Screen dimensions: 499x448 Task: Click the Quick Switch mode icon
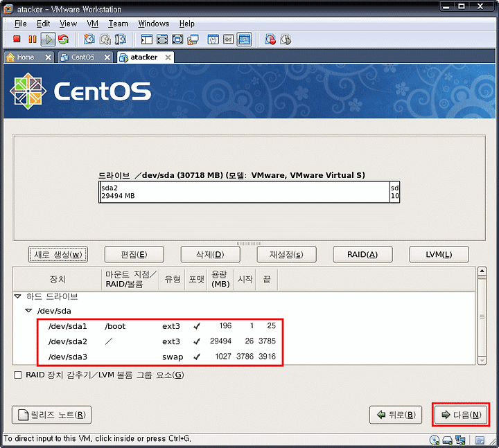[162, 39]
